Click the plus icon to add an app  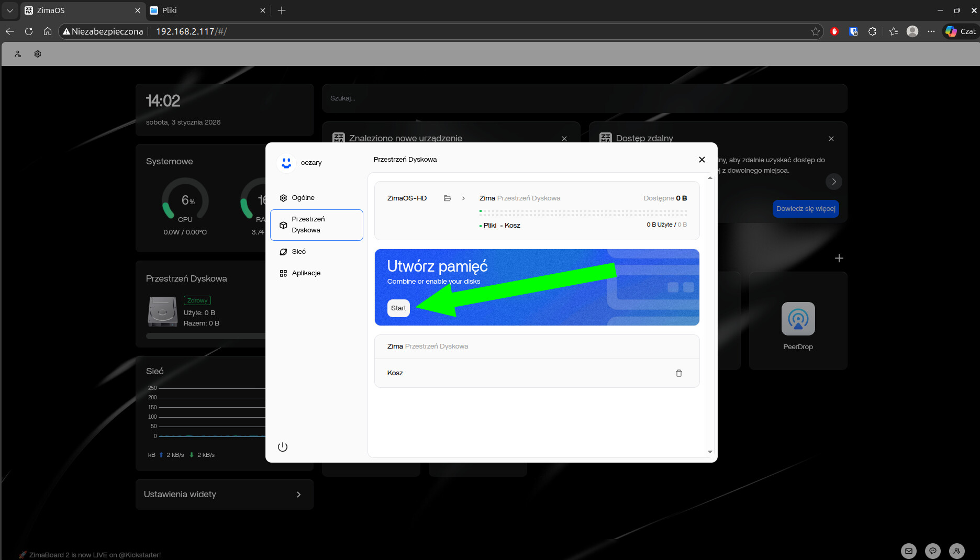(x=839, y=258)
